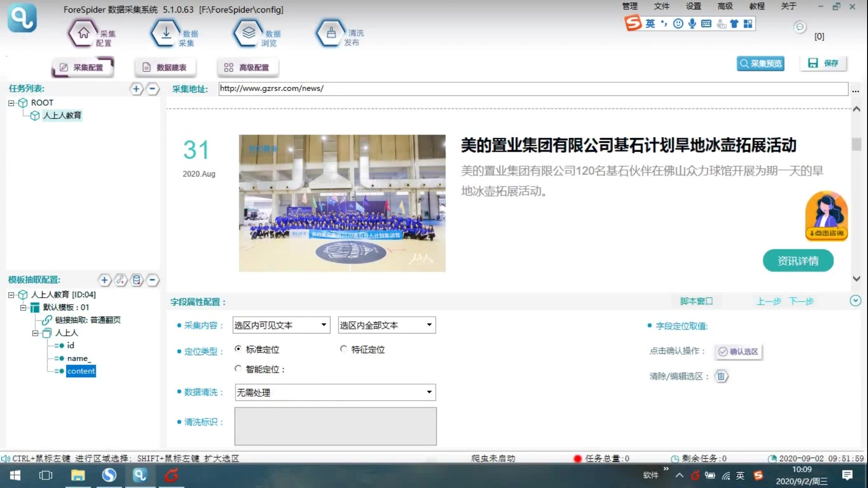This screenshot has width=868, height=488.
Task: Click the link-add icon in the template panel
Action: coord(120,280)
